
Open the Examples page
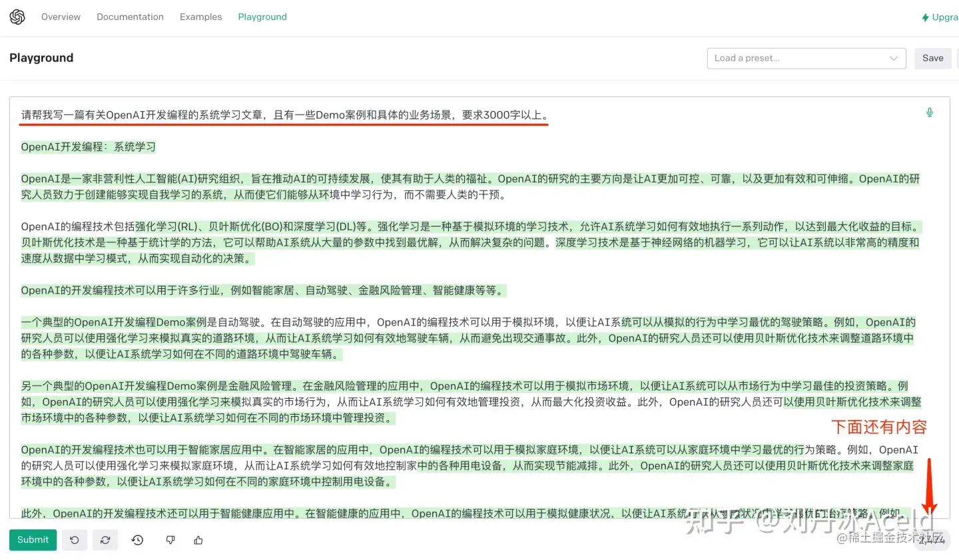200,17
